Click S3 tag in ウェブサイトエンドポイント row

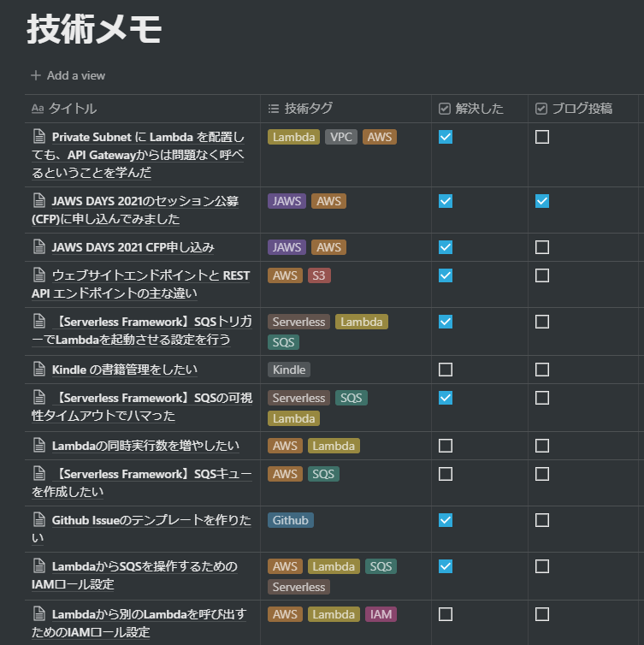[x=319, y=275]
